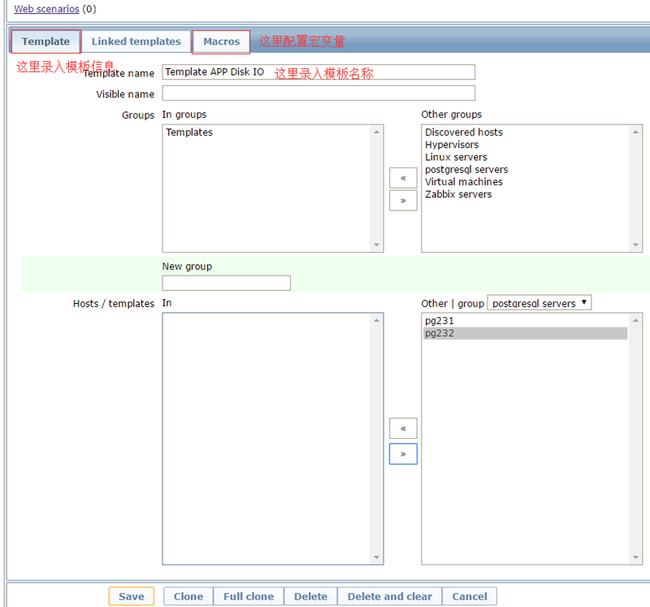650x607 pixels.
Task: Focus the Template name input field
Action: [318, 73]
